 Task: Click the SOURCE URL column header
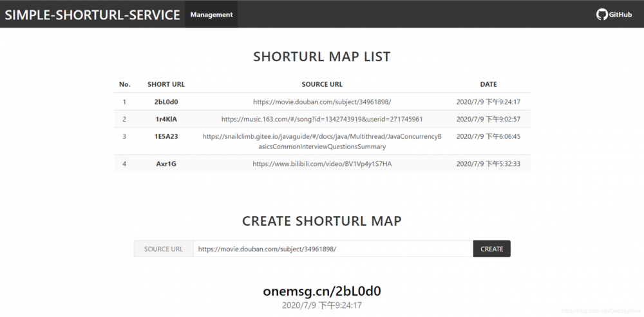click(x=322, y=84)
